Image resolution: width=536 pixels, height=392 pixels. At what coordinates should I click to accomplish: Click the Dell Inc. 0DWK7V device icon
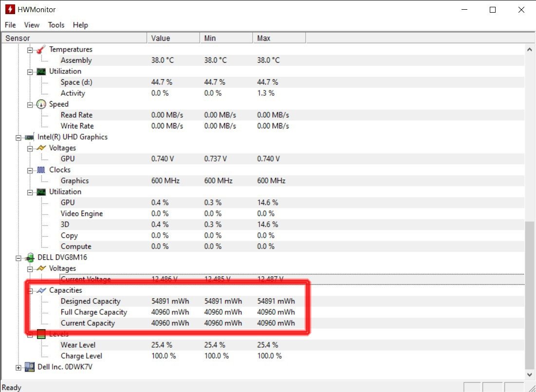click(30, 367)
